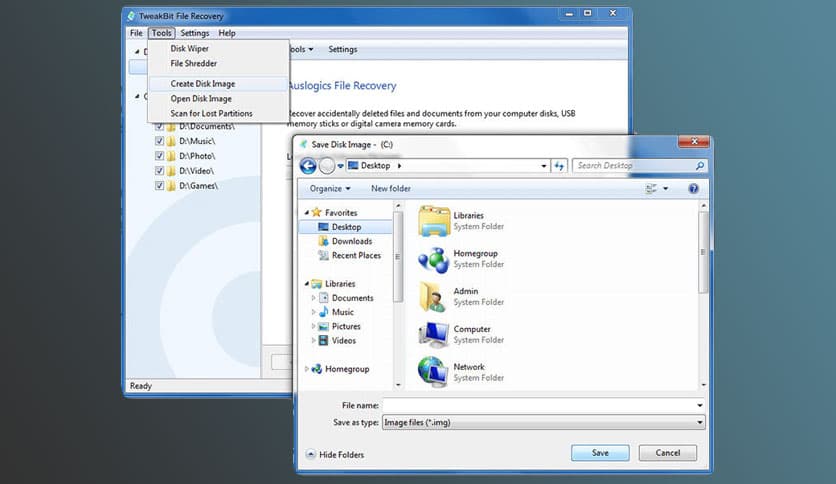Select Scan for Lost Partitions entry
This screenshot has height=484, width=836.
point(211,114)
